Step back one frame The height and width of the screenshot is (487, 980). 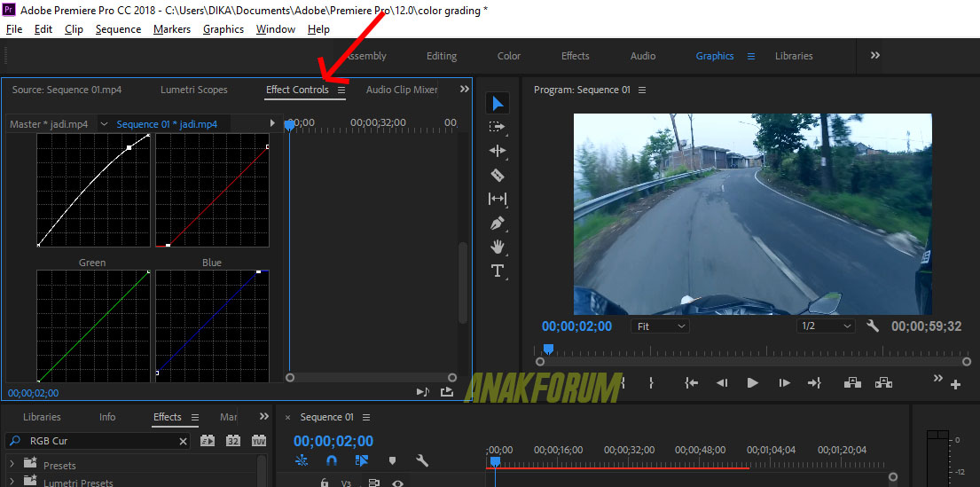[x=722, y=383]
